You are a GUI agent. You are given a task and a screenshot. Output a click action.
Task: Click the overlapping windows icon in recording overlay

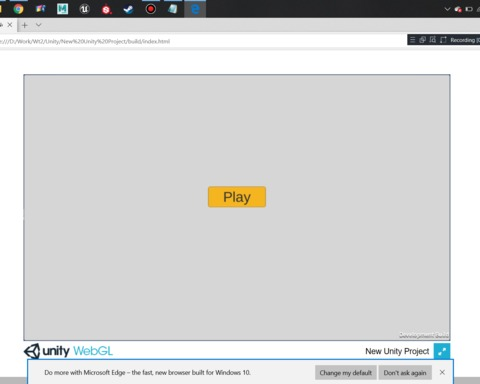(423, 40)
